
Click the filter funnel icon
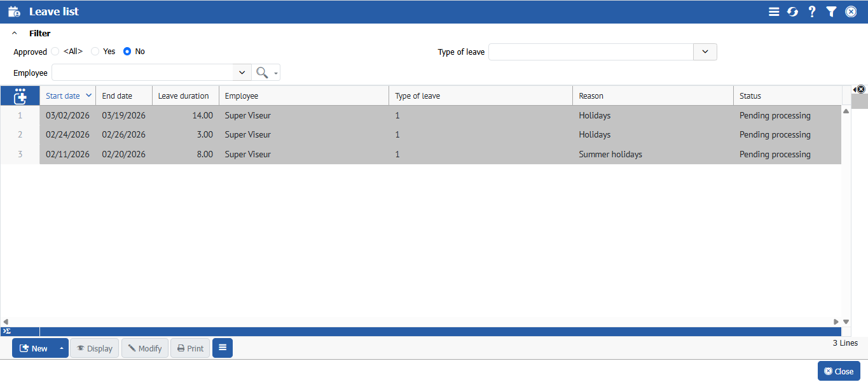point(831,11)
